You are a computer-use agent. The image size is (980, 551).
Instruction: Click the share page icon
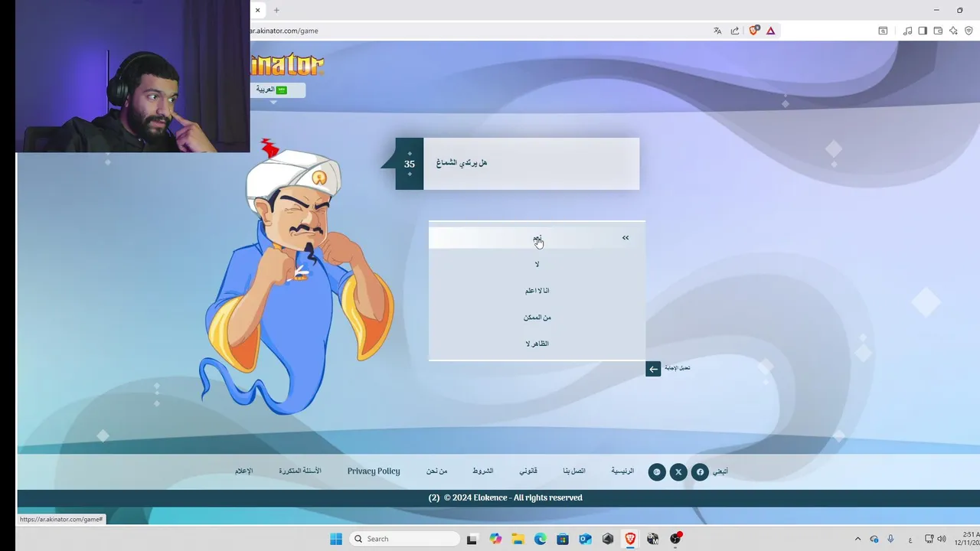(x=735, y=31)
